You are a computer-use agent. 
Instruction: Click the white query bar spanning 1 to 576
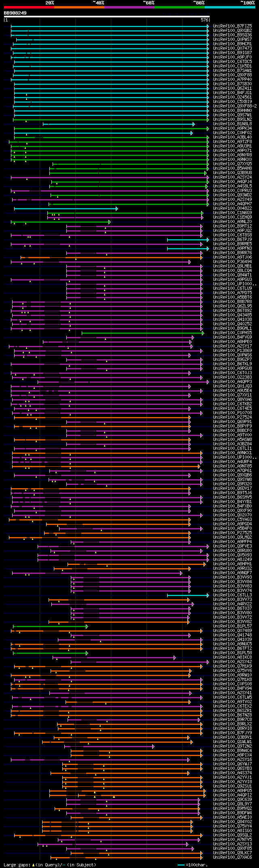106,17
